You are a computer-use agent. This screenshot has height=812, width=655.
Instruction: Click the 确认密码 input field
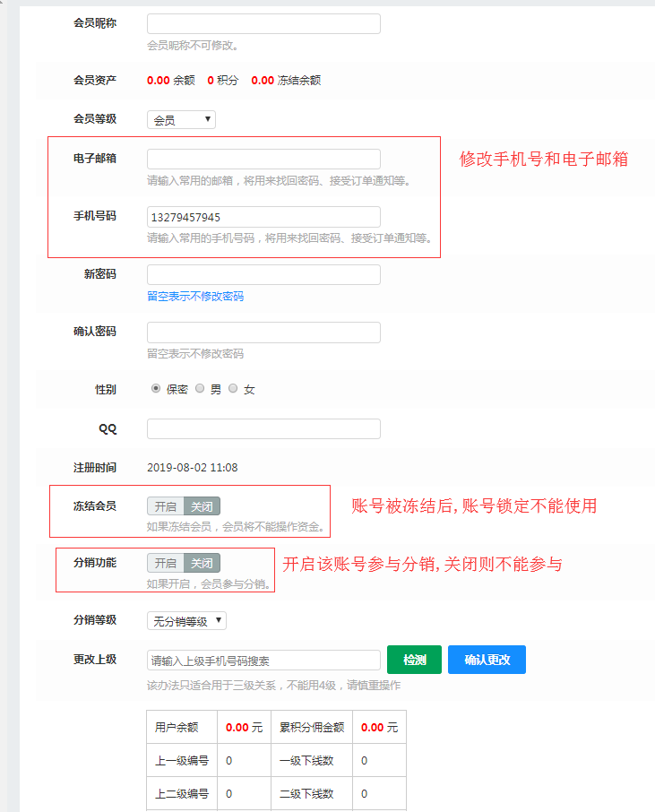point(263,333)
